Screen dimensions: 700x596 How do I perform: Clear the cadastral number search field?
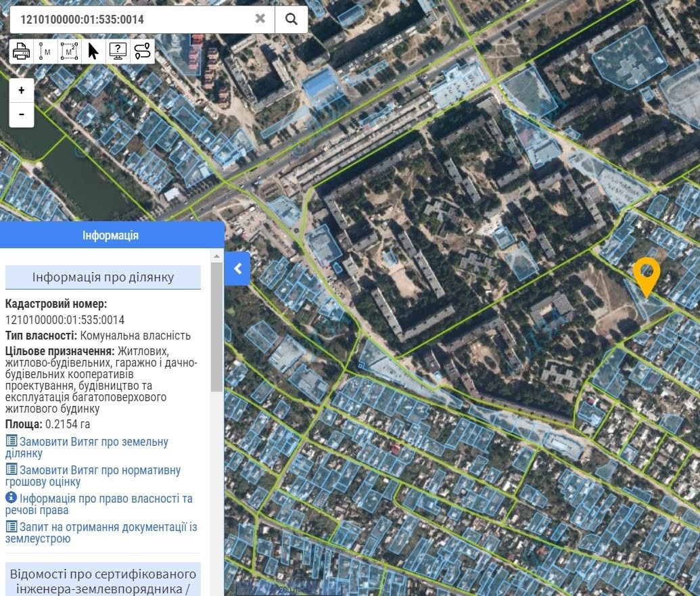[x=260, y=19]
